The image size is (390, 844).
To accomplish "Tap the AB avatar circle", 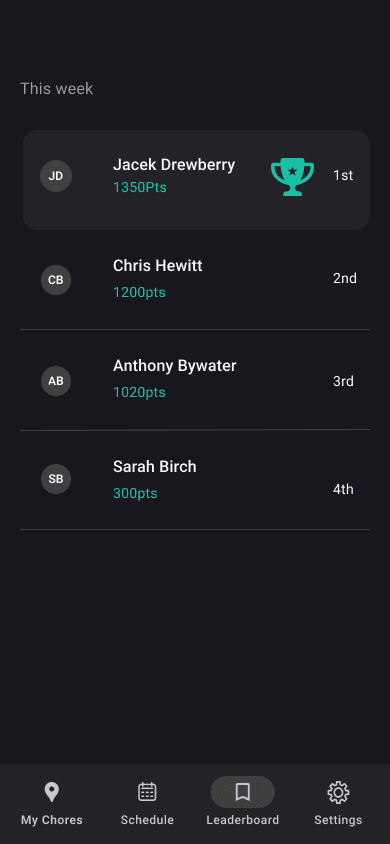I will [x=56, y=381].
